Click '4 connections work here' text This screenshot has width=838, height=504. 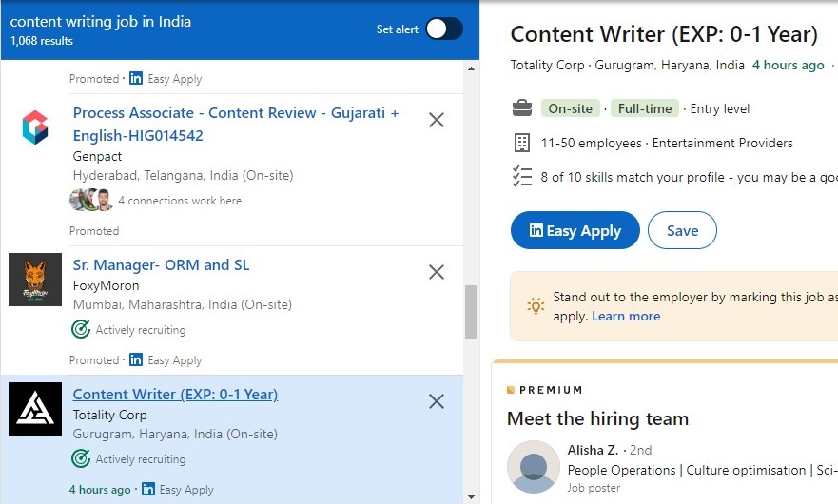180,201
